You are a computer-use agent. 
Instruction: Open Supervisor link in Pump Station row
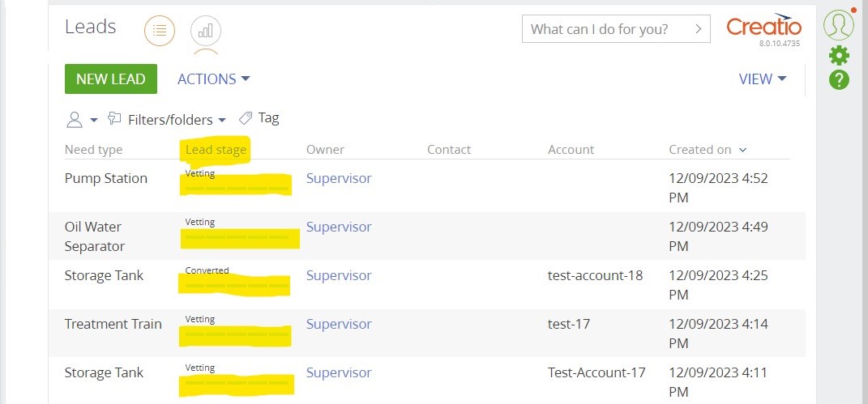click(x=339, y=178)
